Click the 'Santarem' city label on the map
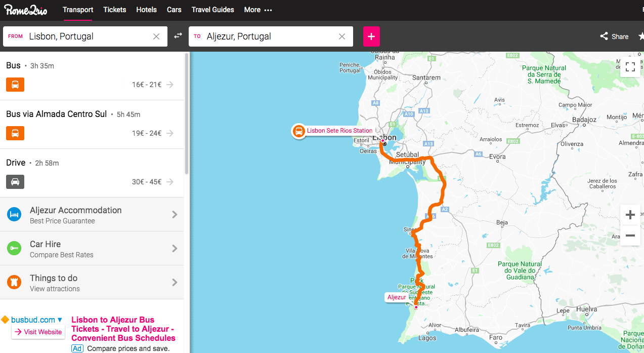Image resolution: width=644 pixels, height=353 pixels. pos(426,77)
